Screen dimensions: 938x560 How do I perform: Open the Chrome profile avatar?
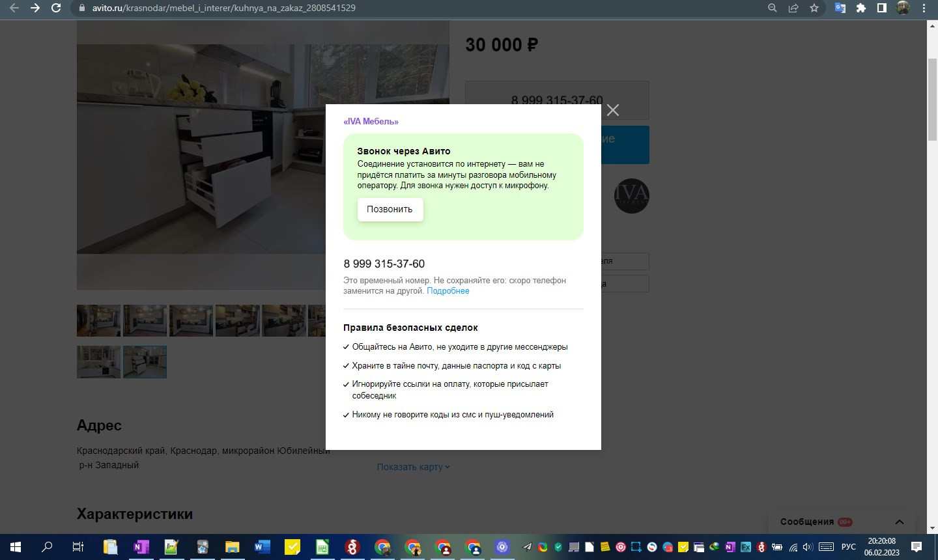click(x=903, y=8)
